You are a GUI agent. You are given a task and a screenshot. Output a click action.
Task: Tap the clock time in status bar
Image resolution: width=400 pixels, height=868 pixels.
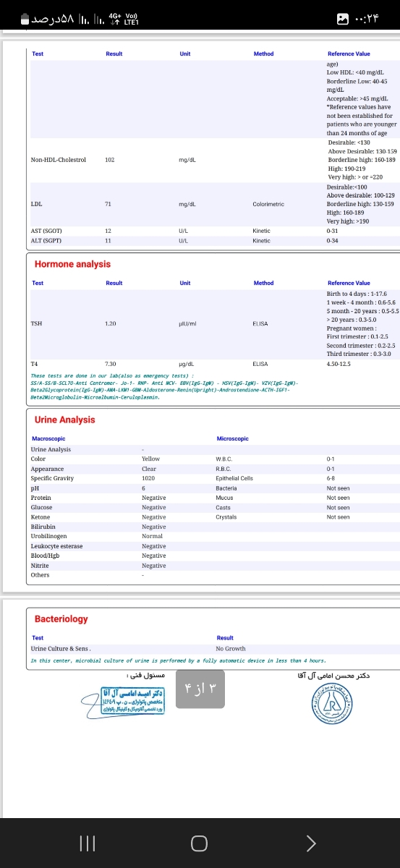pyautogui.click(x=368, y=19)
